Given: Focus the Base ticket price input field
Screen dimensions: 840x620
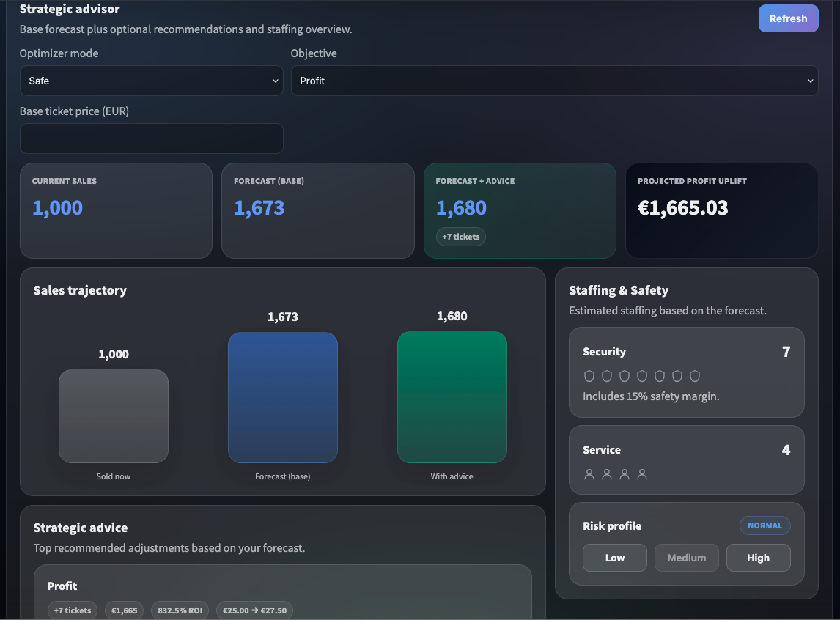Looking at the screenshot, I should click(x=151, y=139).
